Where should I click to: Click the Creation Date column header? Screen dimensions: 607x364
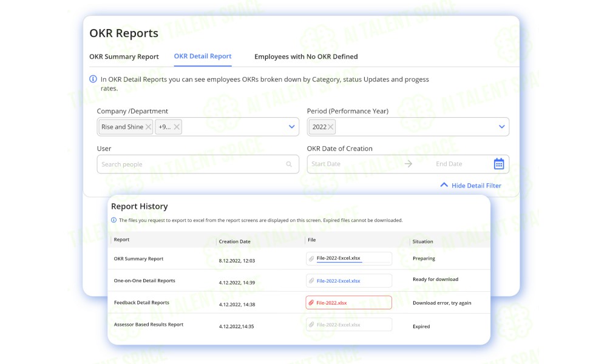[x=234, y=241]
